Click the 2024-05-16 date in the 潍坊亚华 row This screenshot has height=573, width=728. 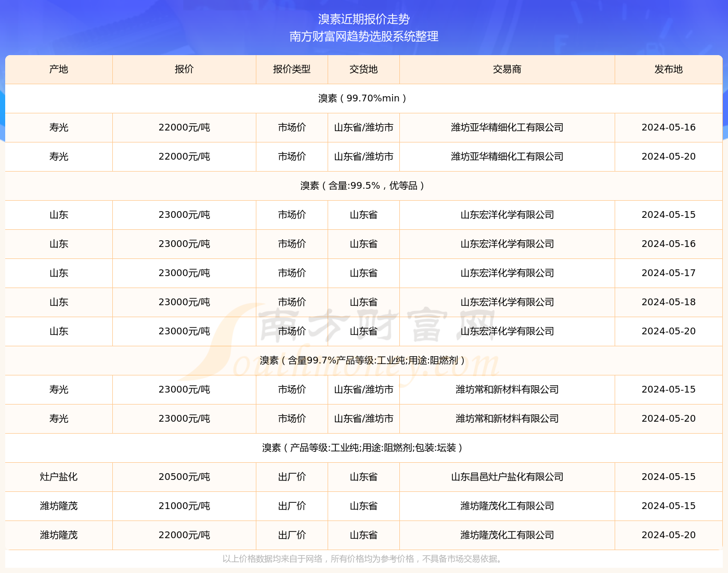[669, 127]
